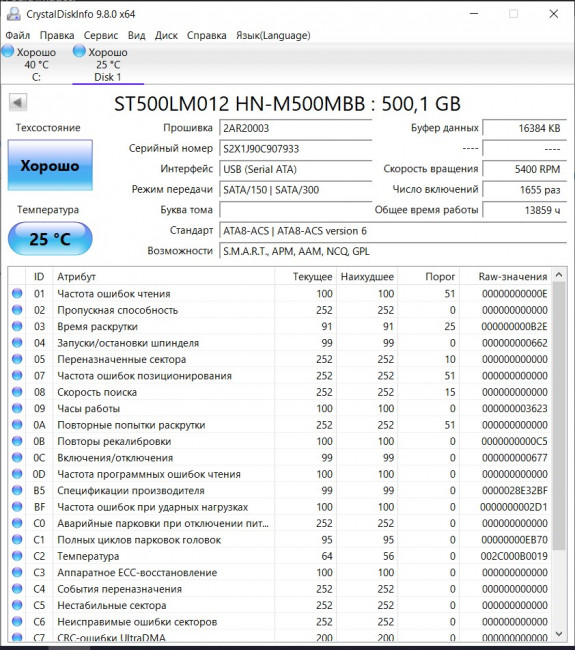Click the blue Хорошо health status button

pyautogui.click(x=50, y=165)
